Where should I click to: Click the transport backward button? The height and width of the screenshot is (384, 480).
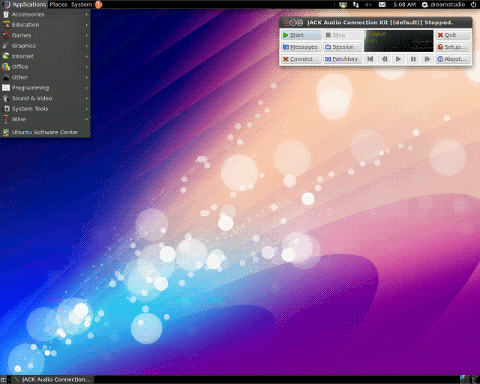[x=384, y=59]
